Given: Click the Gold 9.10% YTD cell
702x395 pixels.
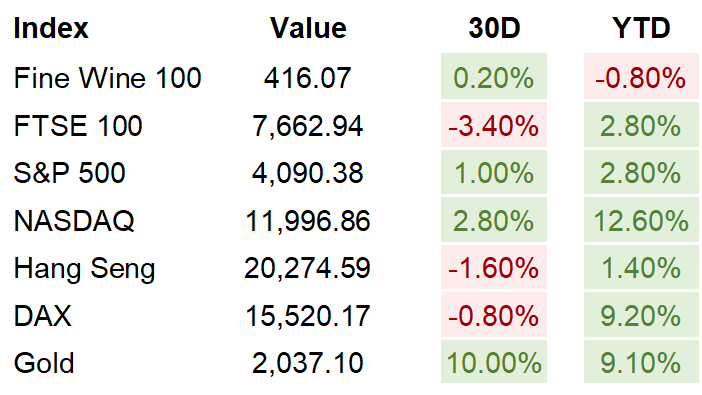Looking at the screenshot, I should [x=641, y=361].
